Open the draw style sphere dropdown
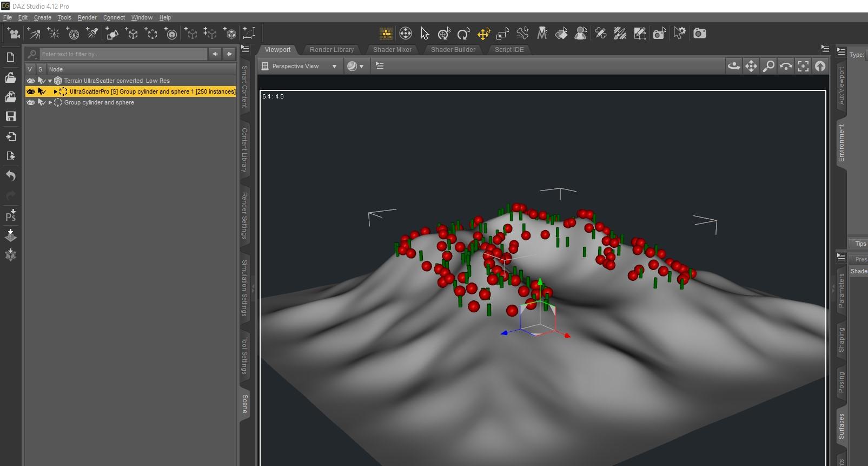The image size is (868, 466). pyautogui.click(x=355, y=66)
